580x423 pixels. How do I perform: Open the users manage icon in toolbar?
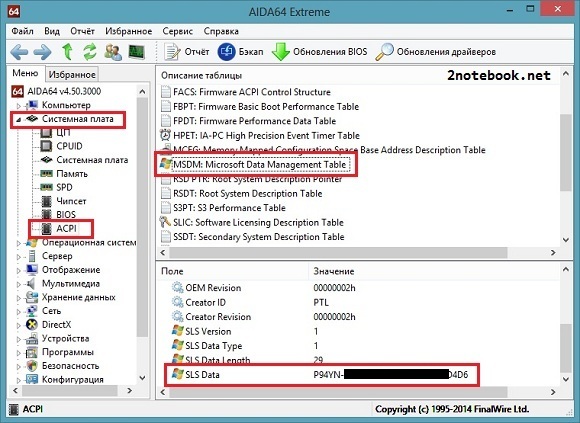(x=113, y=52)
